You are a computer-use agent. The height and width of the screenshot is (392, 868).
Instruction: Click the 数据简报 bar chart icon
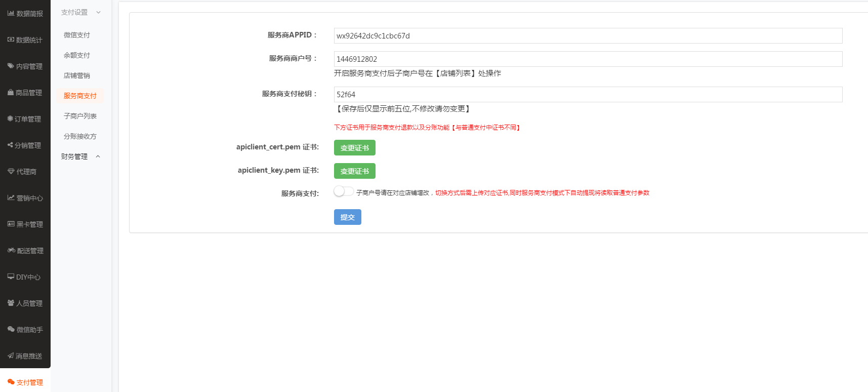(11, 14)
